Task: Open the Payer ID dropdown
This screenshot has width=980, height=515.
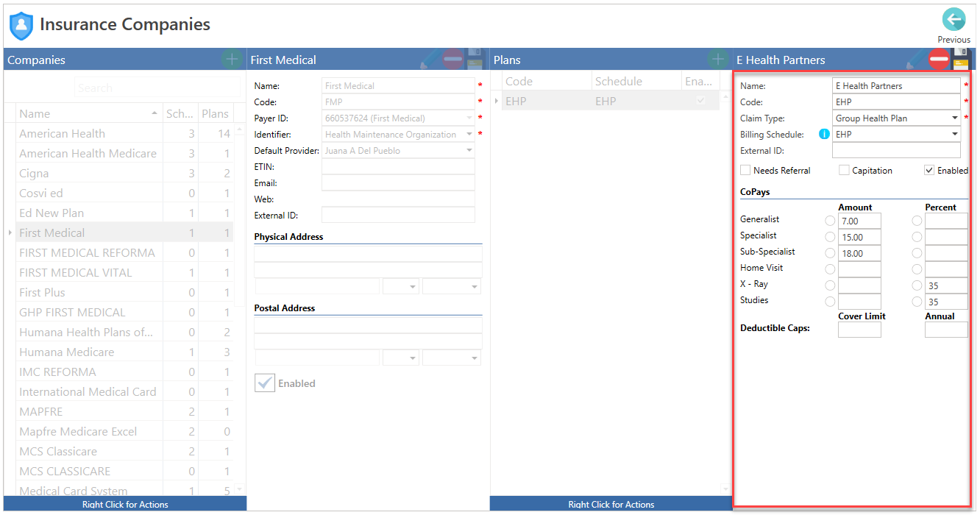Action: [469, 118]
